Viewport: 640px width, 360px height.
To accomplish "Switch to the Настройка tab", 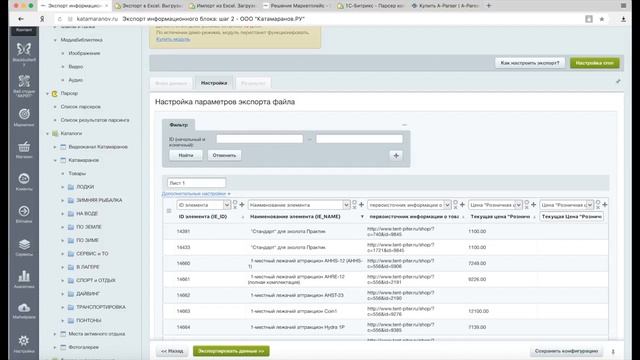I will tap(214, 83).
